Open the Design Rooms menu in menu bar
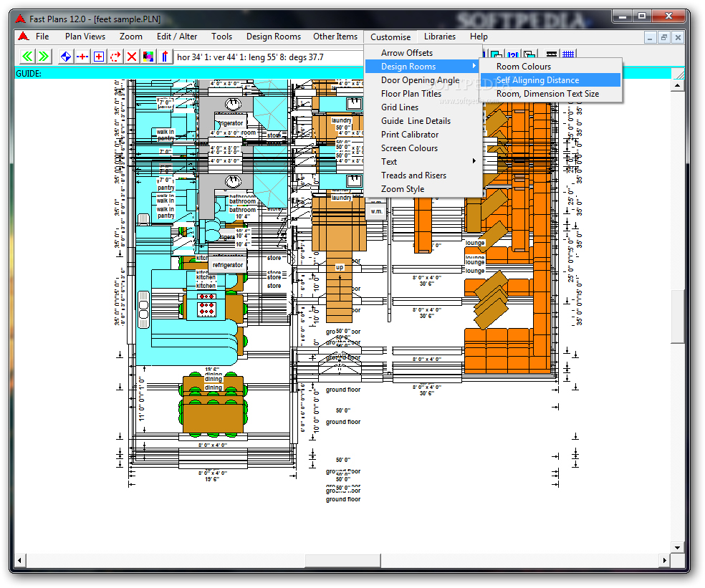 click(x=274, y=37)
